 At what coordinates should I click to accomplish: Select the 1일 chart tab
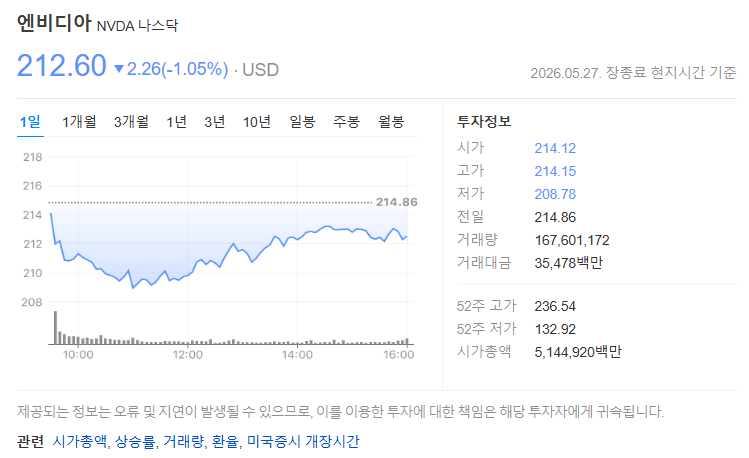(x=30, y=122)
